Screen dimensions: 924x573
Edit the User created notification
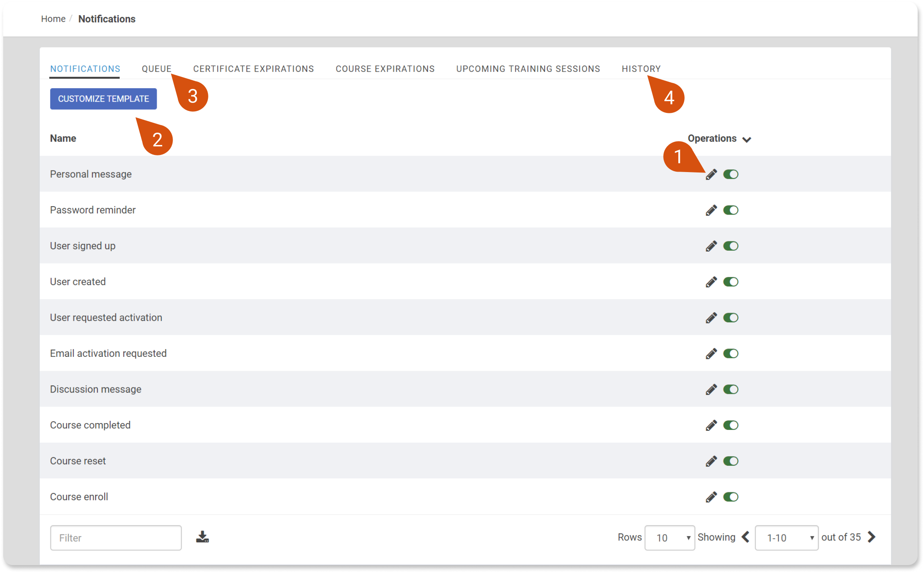point(711,282)
